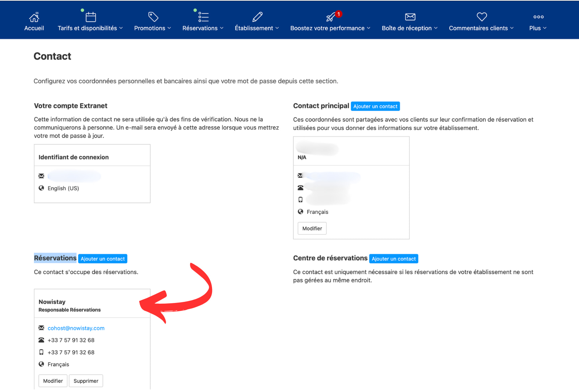Click Responsable Réservations role text
579x392 pixels.
69,310
